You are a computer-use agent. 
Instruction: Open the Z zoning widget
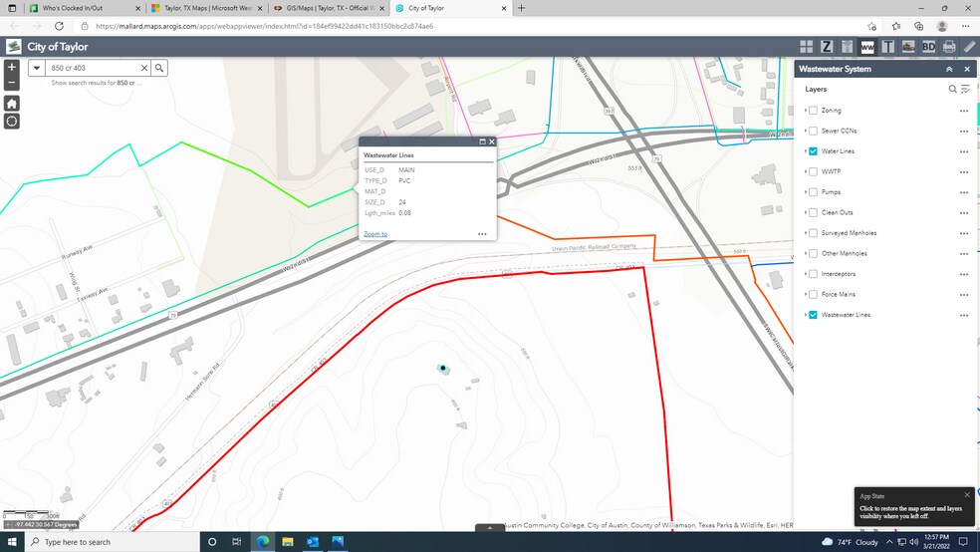click(x=827, y=47)
